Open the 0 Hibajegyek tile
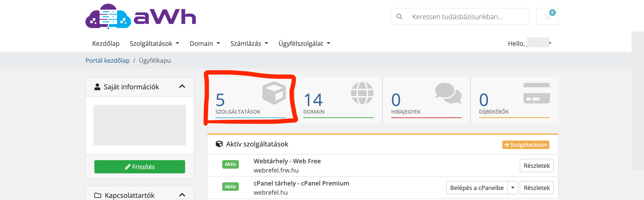644x200 pixels. point(426,100)
